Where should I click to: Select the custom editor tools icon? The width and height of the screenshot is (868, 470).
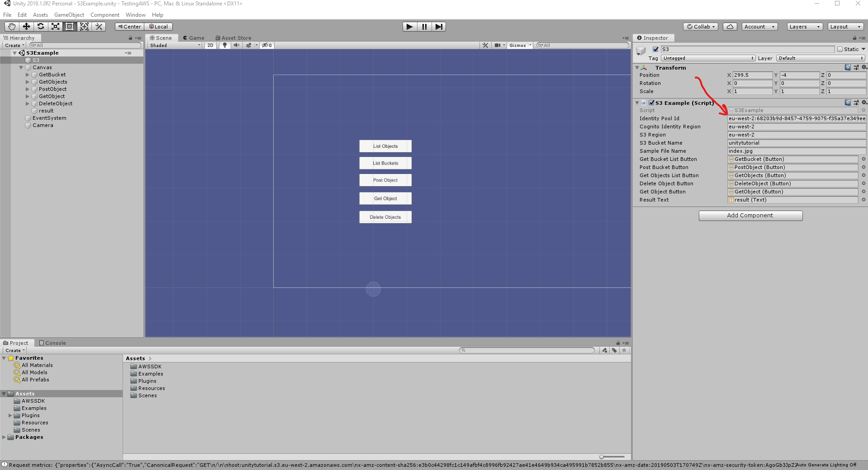(99, 27)
